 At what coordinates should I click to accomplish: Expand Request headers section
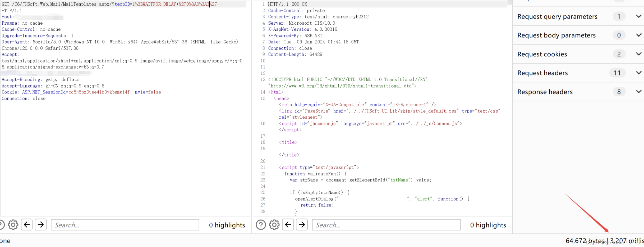tap(638, 73)
